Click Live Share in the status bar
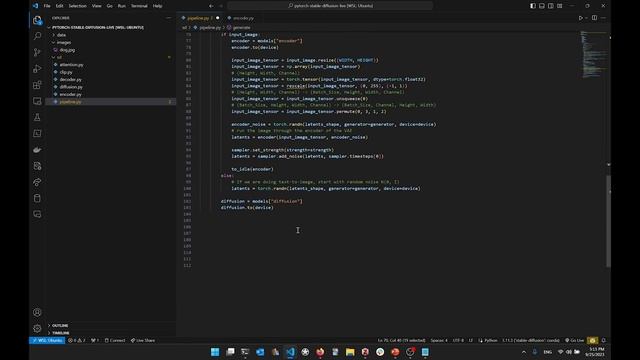The height and width of the screenshot is (360, 640). (x=143, y=340)
